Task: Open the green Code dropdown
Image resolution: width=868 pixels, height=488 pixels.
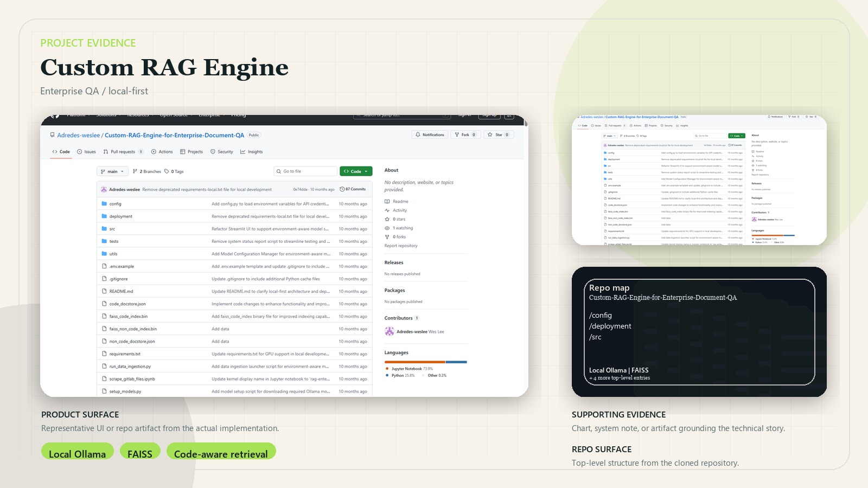Action: 355,171
